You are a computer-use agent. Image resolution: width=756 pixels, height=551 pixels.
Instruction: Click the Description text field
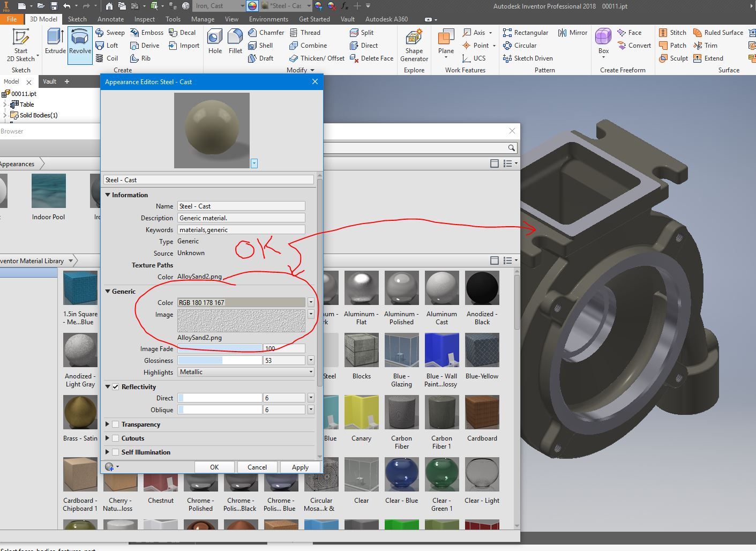point(241,218)
